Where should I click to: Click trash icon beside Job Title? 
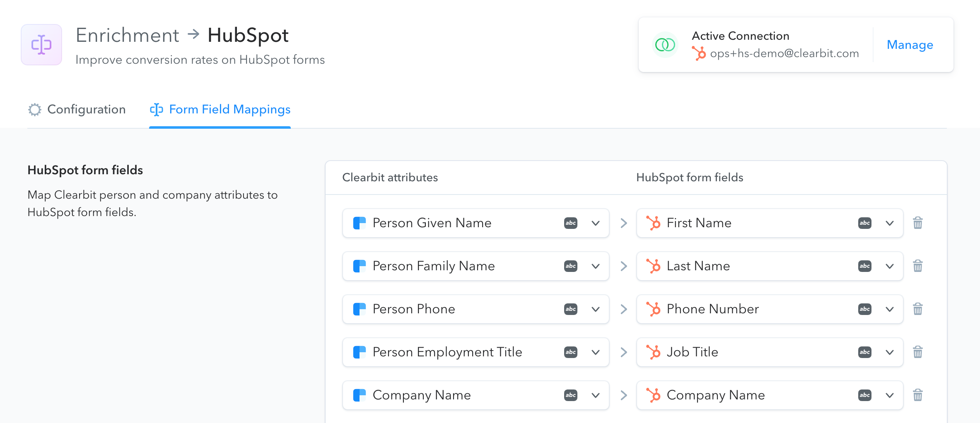918,352
